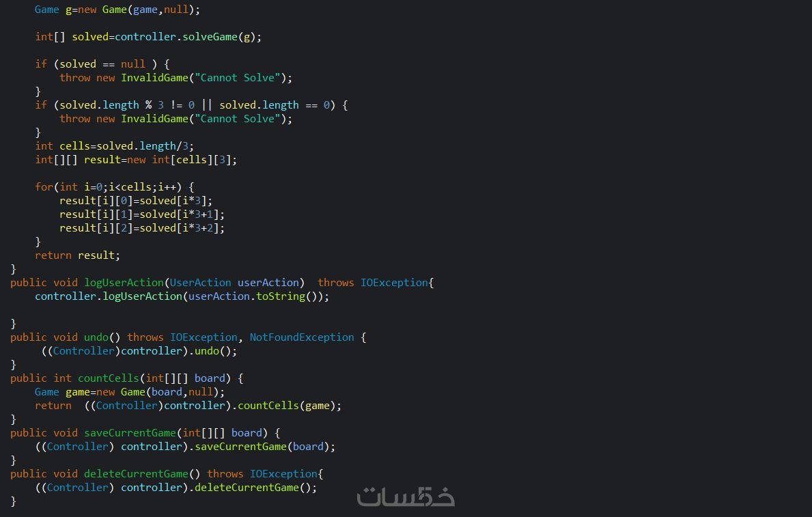812x517 pixels.
Task: Click the countCells method name
Action: coord(108,378)
